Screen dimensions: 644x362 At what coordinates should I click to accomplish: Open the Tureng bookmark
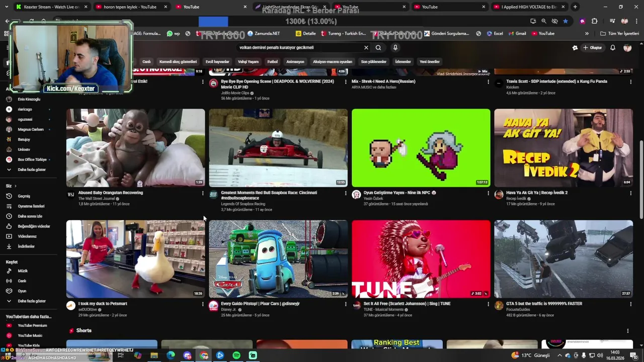coord(343,34)
